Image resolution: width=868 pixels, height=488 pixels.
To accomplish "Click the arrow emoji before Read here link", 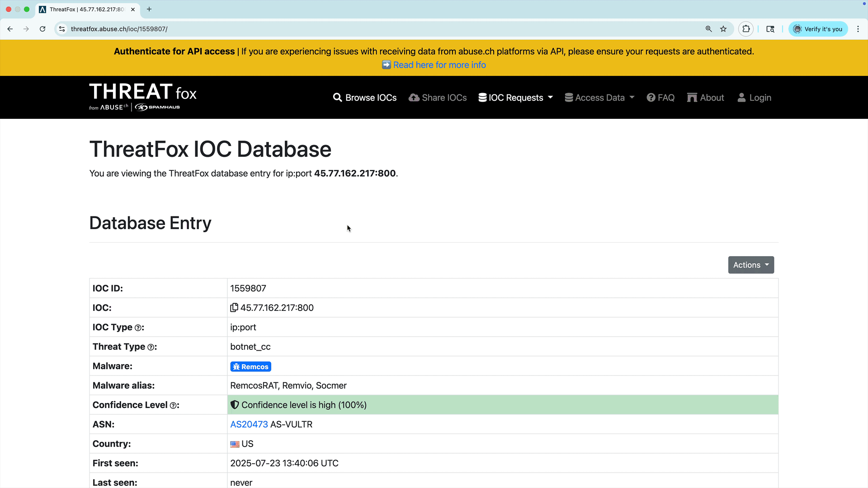I will [387, 65].
